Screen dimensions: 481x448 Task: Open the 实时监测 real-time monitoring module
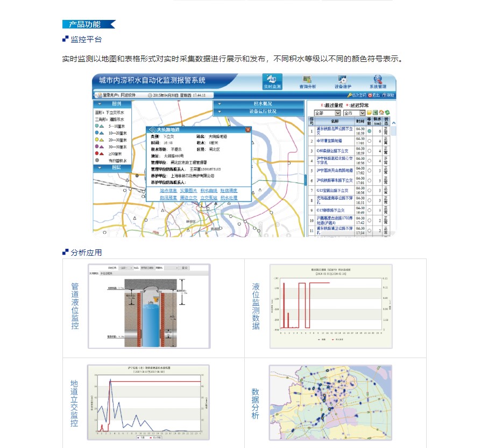[x=272, y=82]
